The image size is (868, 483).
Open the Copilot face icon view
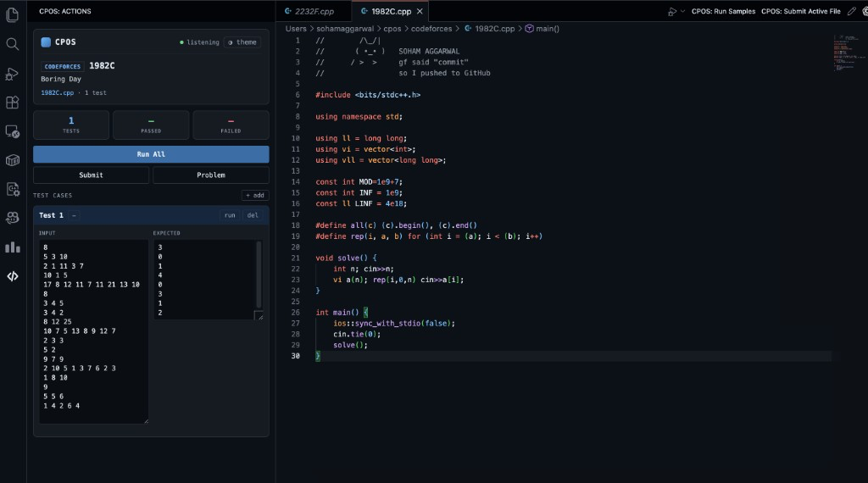click(12, 218)
